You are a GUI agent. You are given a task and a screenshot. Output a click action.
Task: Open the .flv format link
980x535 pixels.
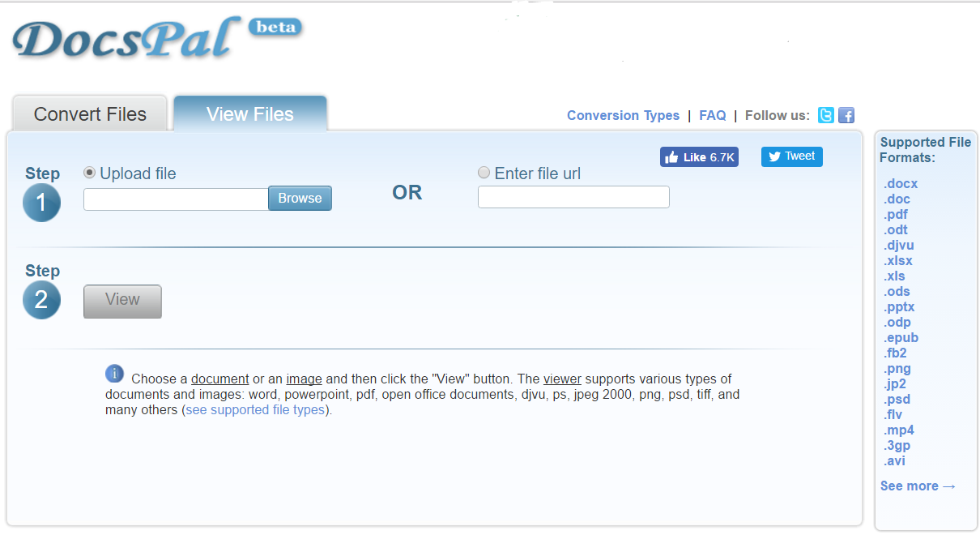[x=894, y=415]
